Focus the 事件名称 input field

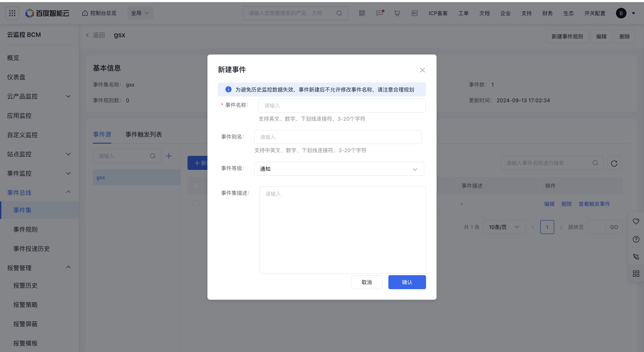point(342,106)
